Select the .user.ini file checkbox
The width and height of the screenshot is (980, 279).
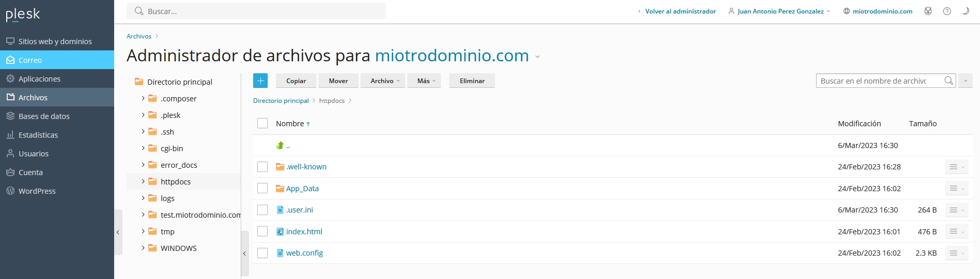pyautogui.click(x=263, y=210)
